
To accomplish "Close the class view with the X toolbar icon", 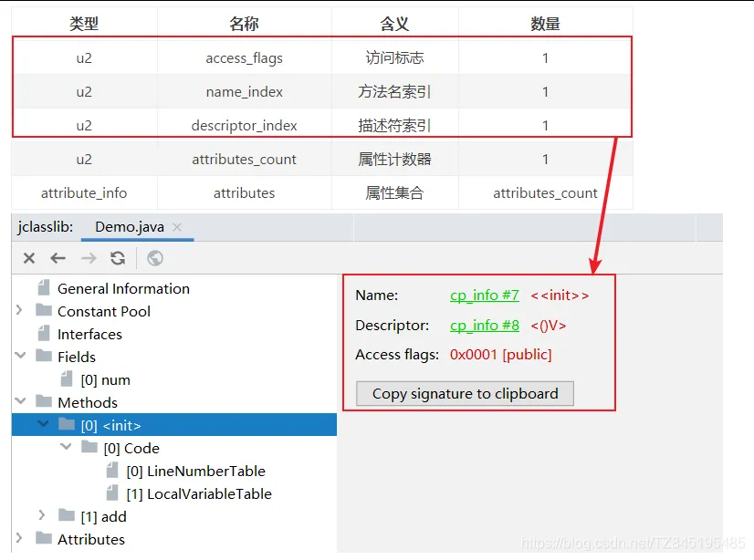I will point(28,258).
